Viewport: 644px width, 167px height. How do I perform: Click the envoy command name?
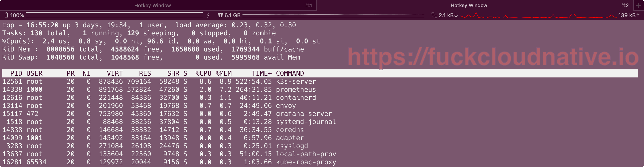point(286,106)
